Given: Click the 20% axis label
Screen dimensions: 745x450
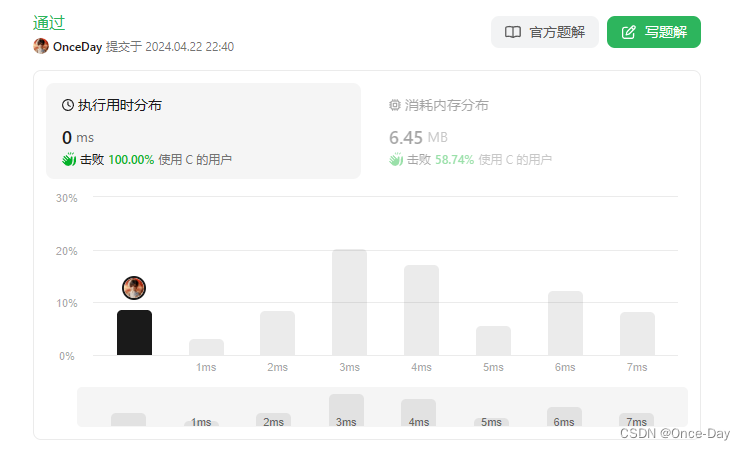Looking at the screenshot, I should (67, 251).
